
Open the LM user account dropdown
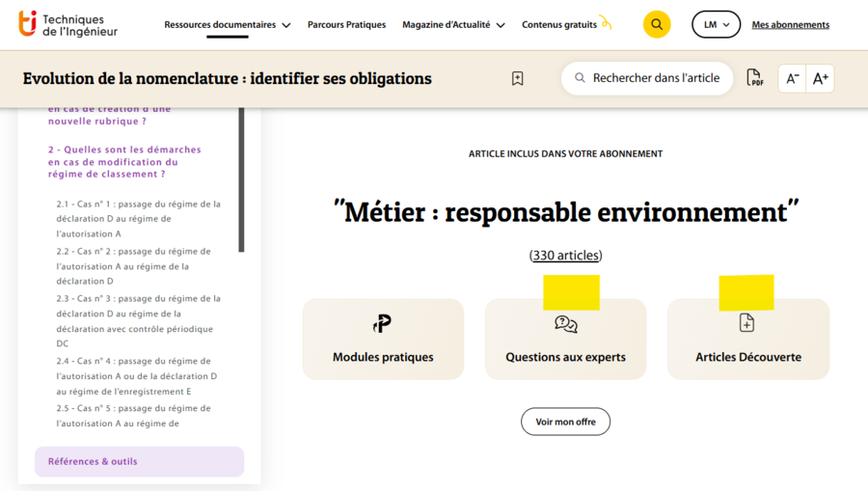(x=716, y=25)
